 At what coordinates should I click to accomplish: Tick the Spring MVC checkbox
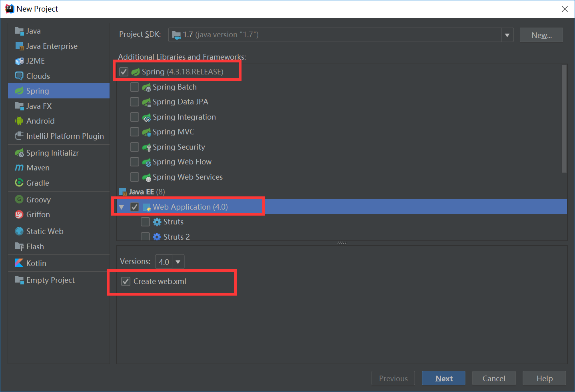tap(135, 132)
